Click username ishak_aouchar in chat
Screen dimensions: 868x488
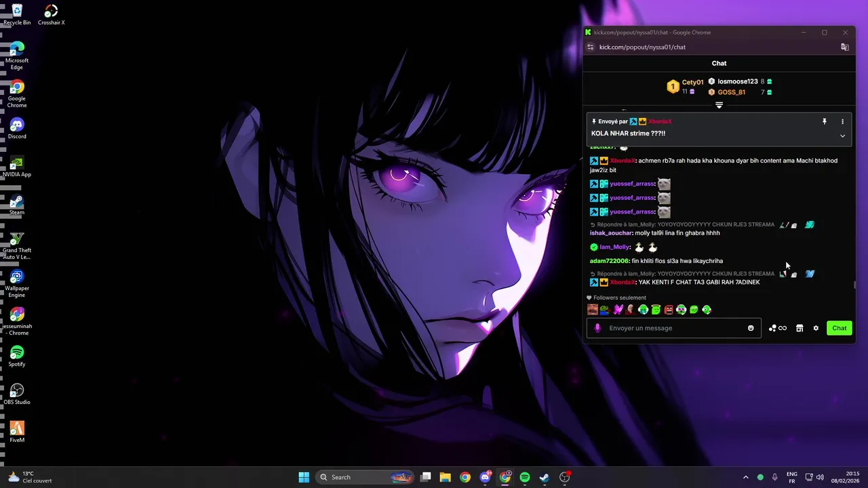click(x=611, y=233)
